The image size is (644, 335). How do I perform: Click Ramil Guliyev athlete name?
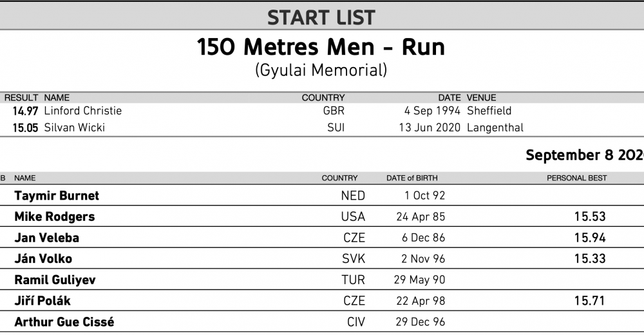point(55,280)
